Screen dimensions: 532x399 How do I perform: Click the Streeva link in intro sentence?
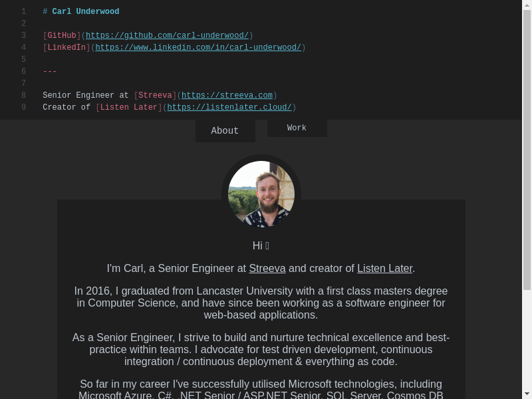pos(267,269)
